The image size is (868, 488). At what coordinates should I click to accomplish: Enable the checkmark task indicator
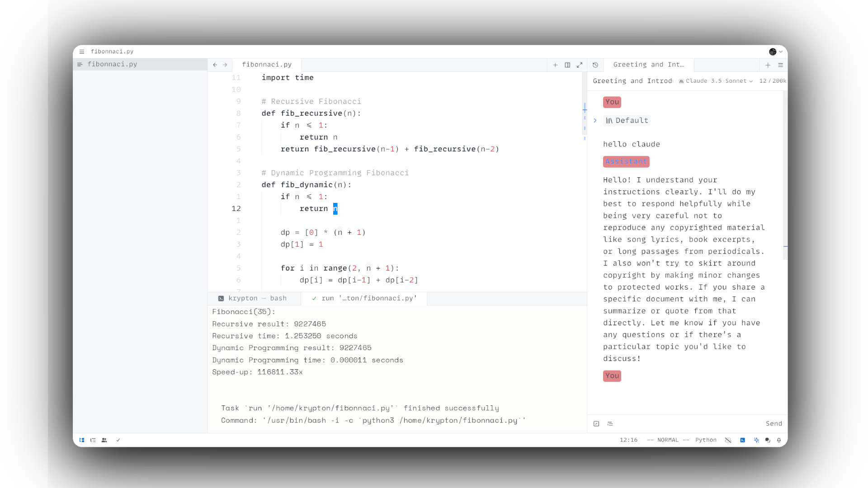118,440
